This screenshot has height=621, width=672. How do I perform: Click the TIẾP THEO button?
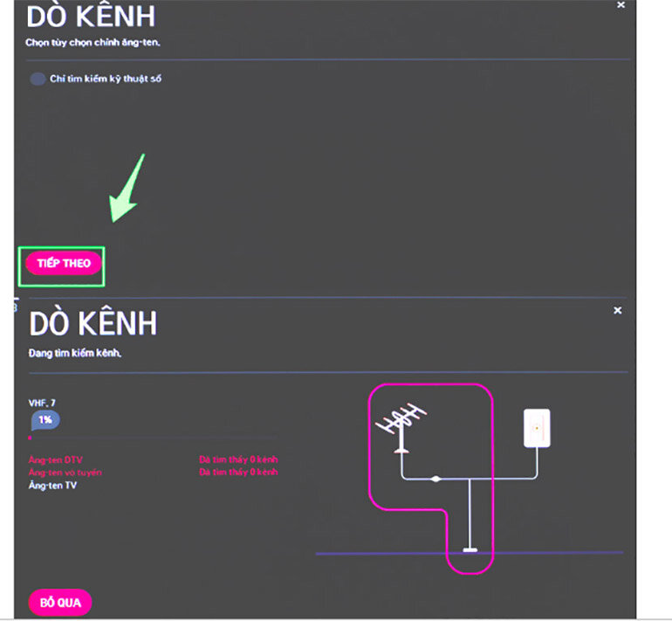coord(64,263)
